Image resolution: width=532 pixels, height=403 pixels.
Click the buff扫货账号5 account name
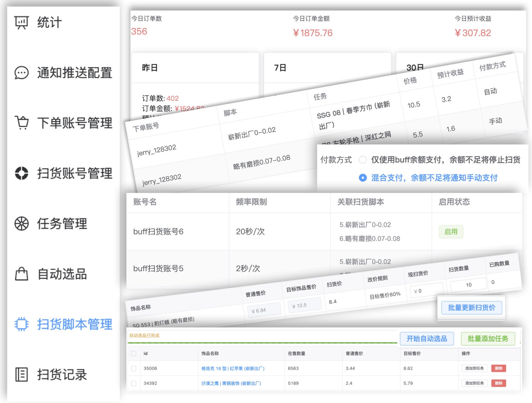(x=158, y=269)
